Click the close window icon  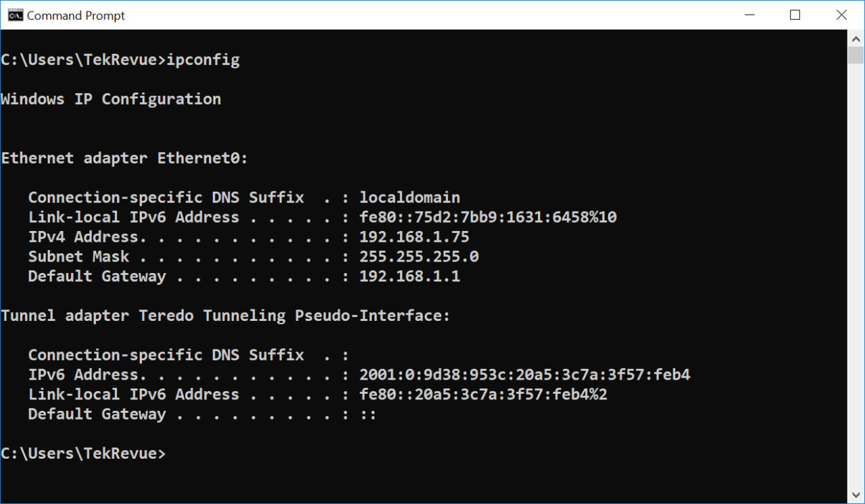(x=841, y=14)
